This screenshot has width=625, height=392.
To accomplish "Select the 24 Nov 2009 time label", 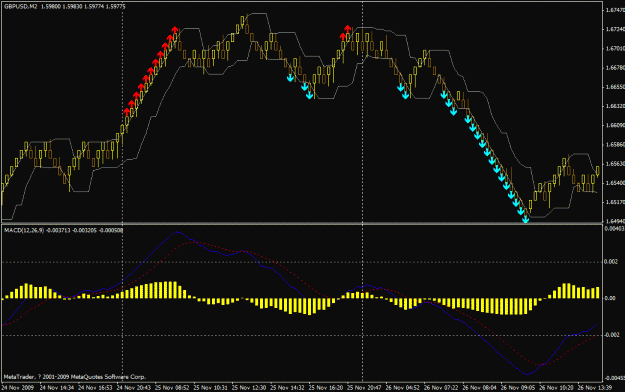I will pos(18,388).
